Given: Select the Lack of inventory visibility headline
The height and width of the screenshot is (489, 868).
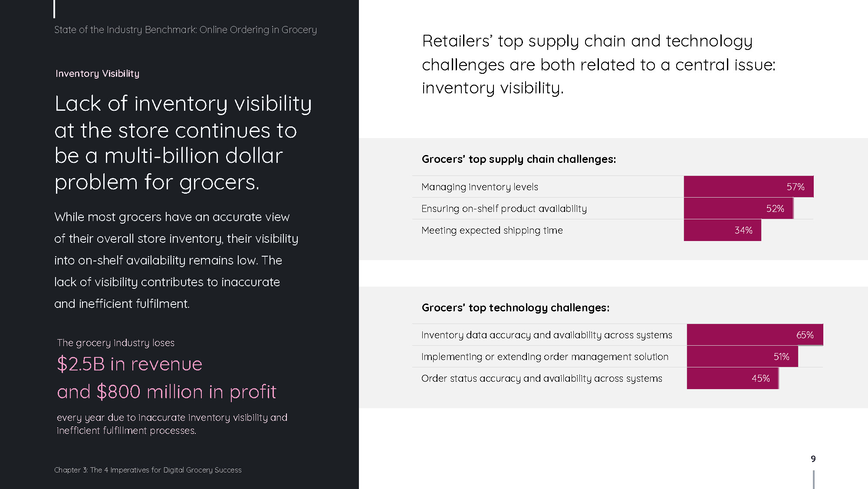Looking at the screenshot, I should point(183,143).
